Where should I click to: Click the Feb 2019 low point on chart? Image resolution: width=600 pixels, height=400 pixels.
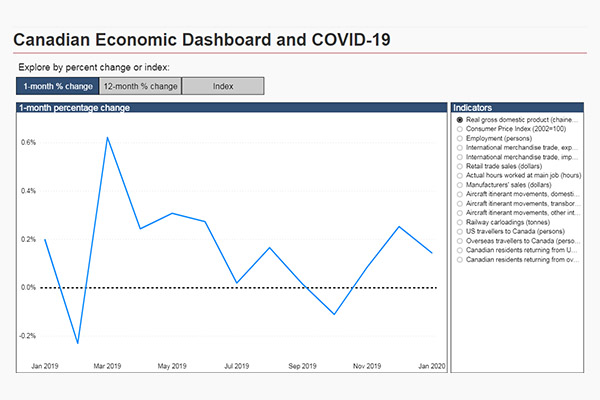coord(78,343)
